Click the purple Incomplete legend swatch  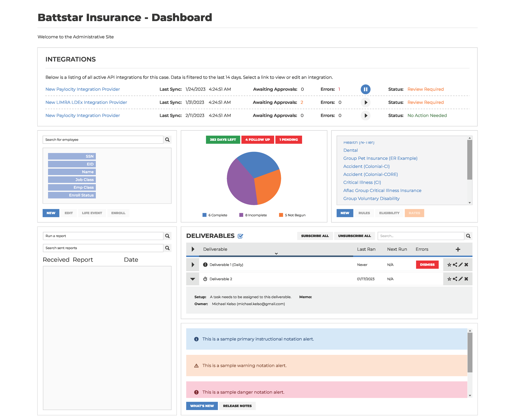pyautogui.click(x=241, y=215)
